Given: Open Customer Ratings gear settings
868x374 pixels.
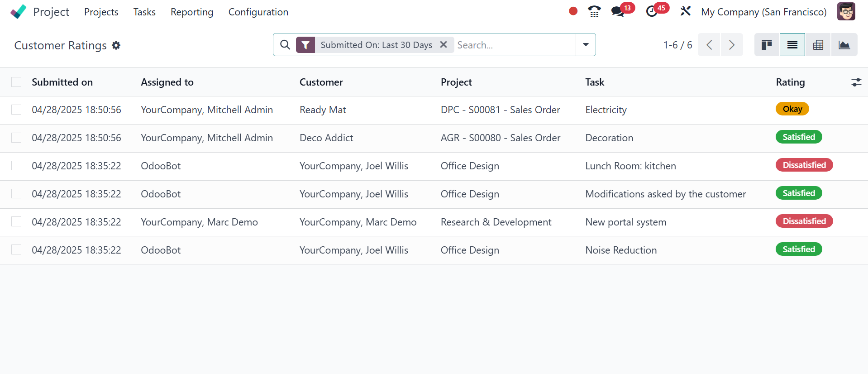Looking at the screenshot, I should [x=116, y=45].
